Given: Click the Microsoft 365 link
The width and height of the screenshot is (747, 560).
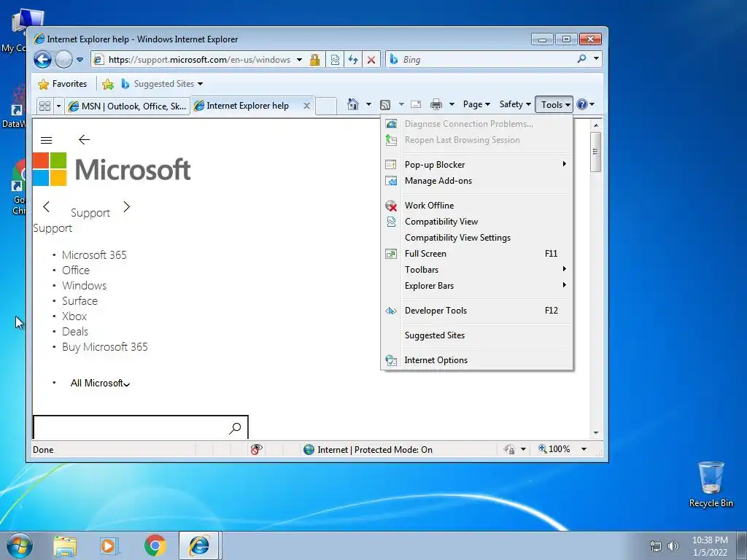Looking at the screenshot, I should pyautogui.click(x=94, y=254).
